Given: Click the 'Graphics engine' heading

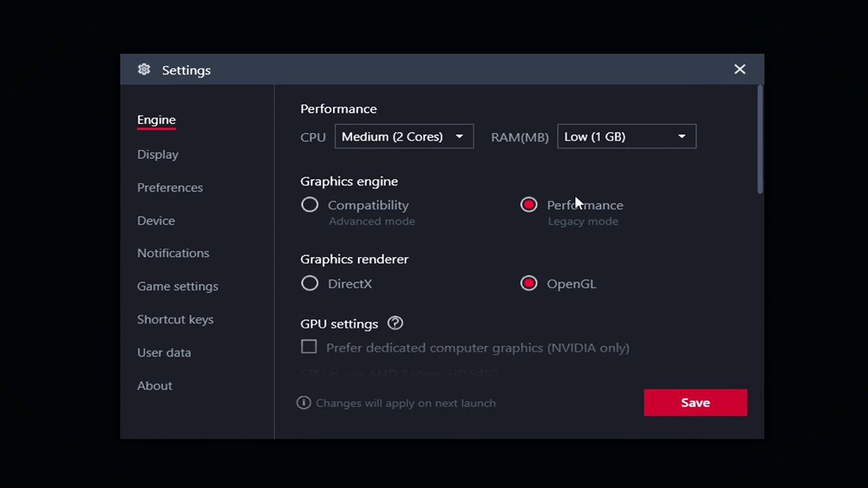Looking at the screenshot, I should tap(349, 182).
